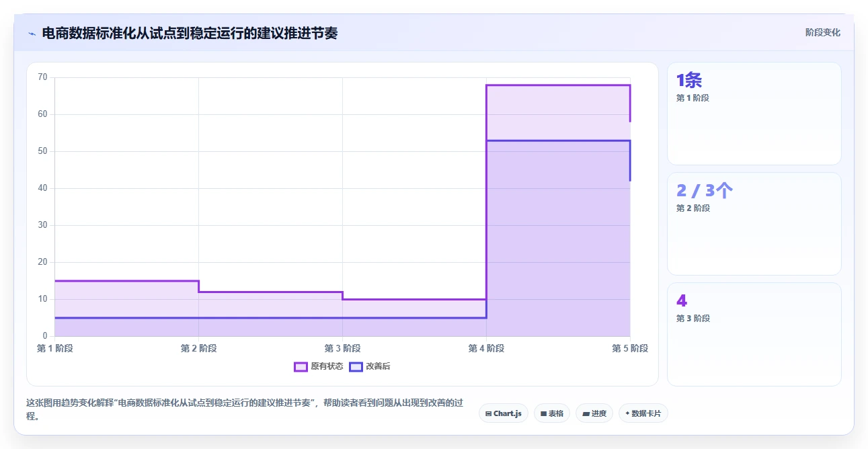
Task: Click the y-axis value 50
Action: pos(42,151)
